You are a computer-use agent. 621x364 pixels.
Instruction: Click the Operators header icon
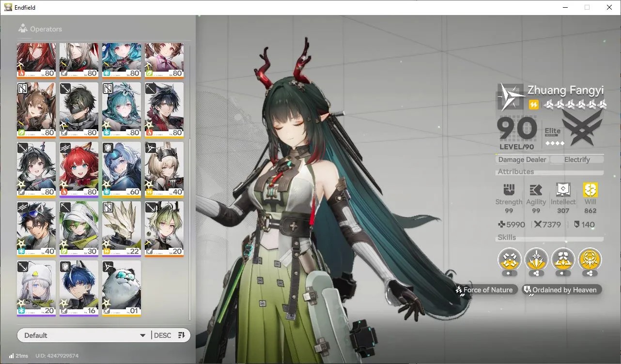click(x=23, y=29)
